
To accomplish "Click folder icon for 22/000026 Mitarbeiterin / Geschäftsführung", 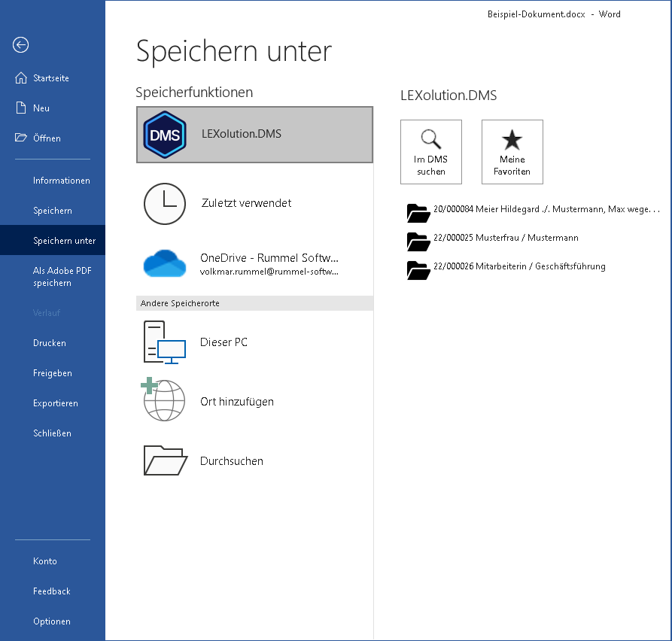I will (418, 270).
